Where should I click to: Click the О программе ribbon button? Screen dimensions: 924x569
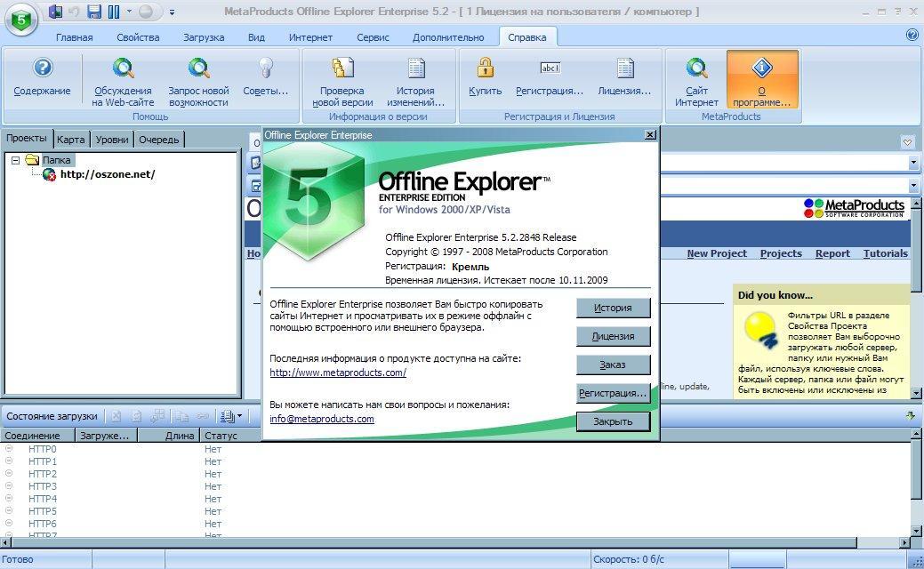[x=762, y=80]
